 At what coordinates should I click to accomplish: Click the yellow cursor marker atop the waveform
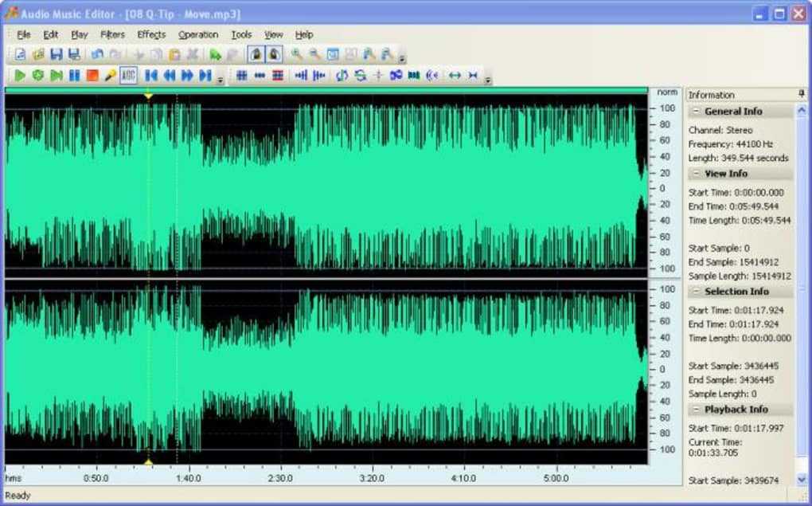(148, 96)
